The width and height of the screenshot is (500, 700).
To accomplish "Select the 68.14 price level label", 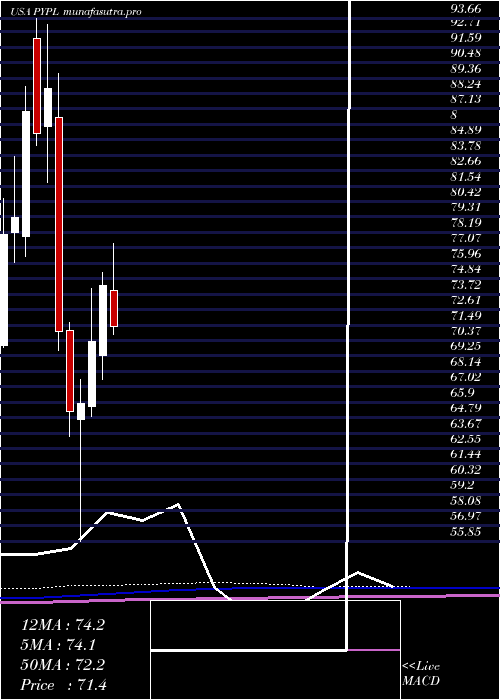I will tap(466, 363).
